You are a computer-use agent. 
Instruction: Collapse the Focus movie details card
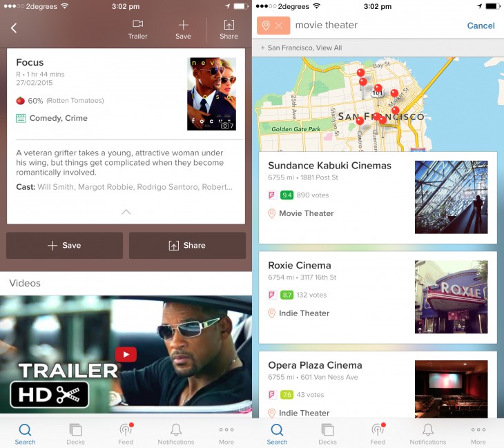point(126,212)
